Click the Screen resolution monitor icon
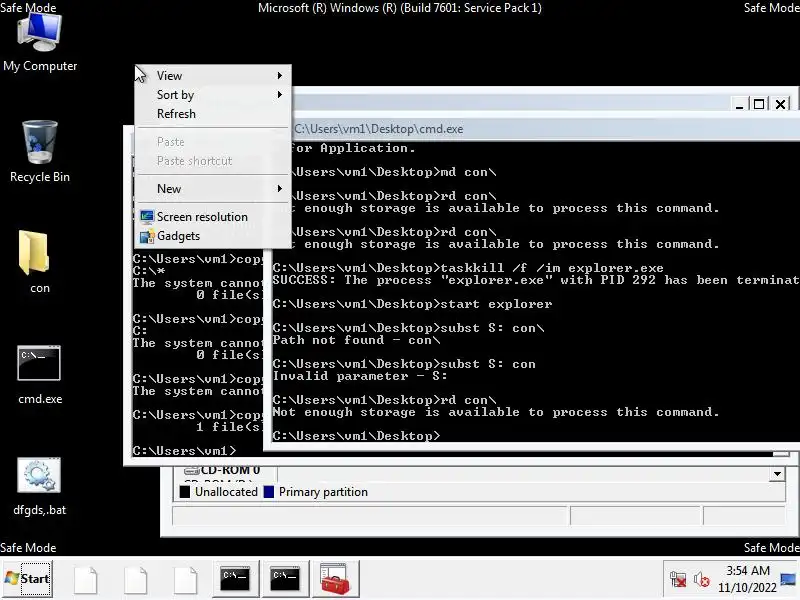800x600 pixels. pyautogui.click(x=147, y=217)
